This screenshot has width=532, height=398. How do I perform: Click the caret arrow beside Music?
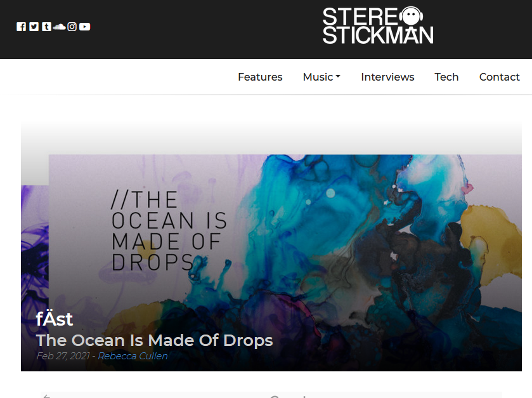(338, 77)
